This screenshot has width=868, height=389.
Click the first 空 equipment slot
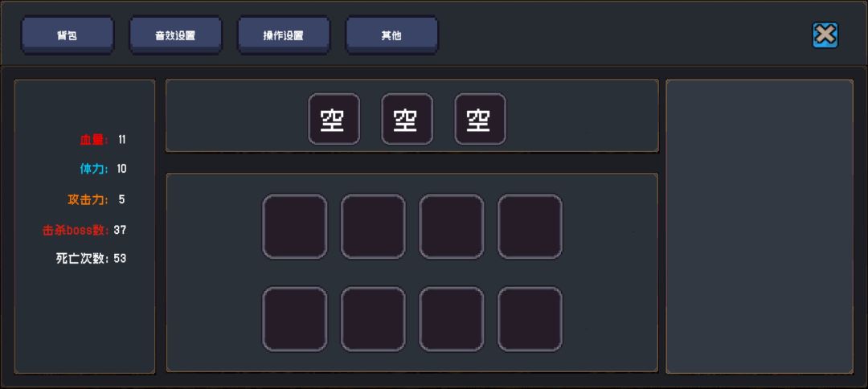tap(334, 119)
